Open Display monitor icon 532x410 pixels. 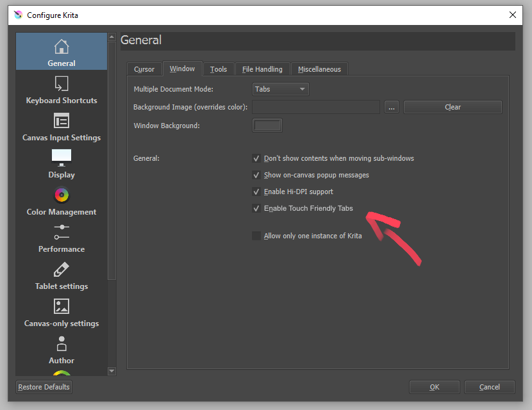pyautogui.click(x=62, y=158)
